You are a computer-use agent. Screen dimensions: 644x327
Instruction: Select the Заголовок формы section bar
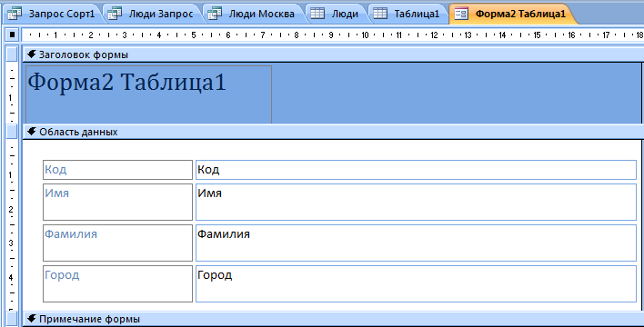click(333, 54)
